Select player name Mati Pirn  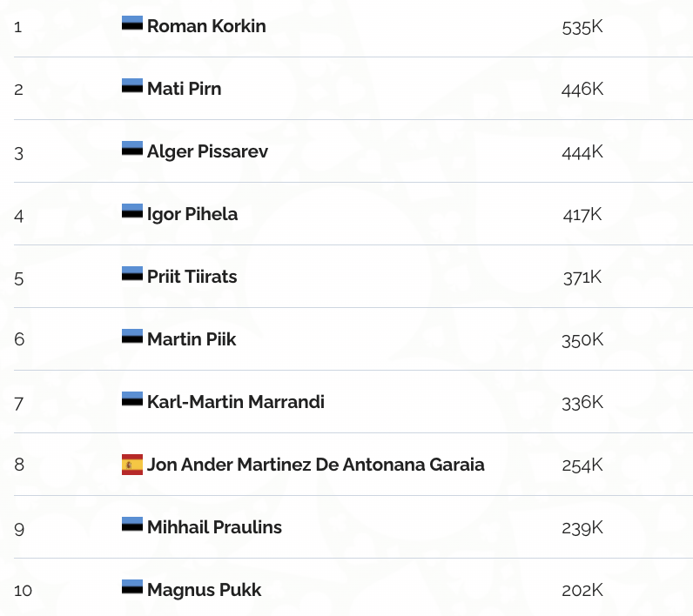(184, 89)
